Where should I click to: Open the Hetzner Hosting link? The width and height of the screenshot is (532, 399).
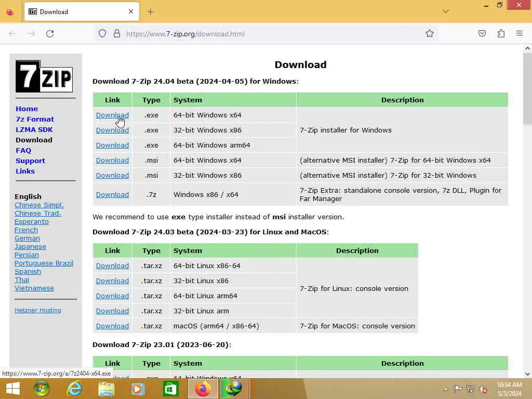click(37, 310)
